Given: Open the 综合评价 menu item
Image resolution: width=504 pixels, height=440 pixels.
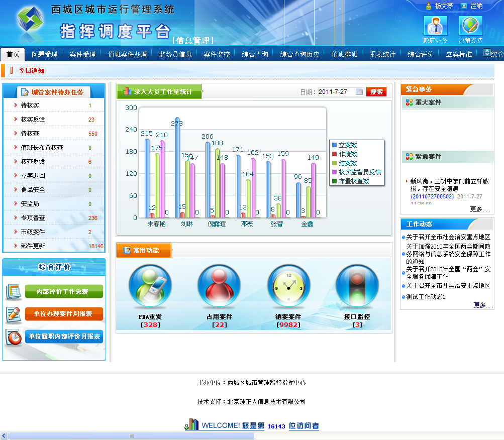Looking at the screenshot, I should [421, 54].
